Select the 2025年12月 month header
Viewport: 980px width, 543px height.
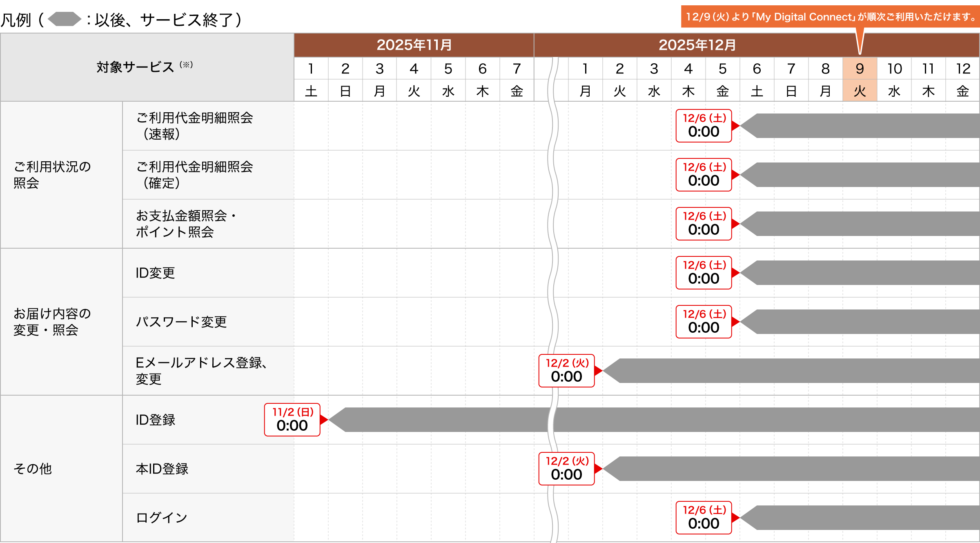click(x=697, y=45)
